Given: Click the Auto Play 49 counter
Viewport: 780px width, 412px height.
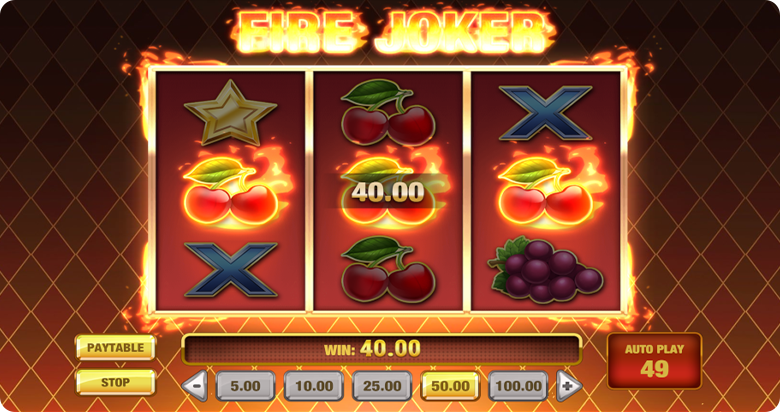Looking at the screenshot, I should [x=654, y=361].
